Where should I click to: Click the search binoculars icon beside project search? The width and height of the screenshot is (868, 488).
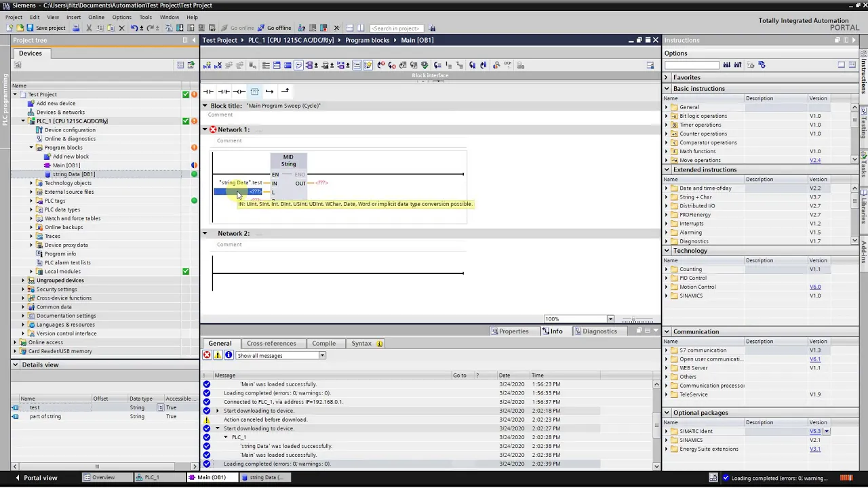[x=433, y=28]
